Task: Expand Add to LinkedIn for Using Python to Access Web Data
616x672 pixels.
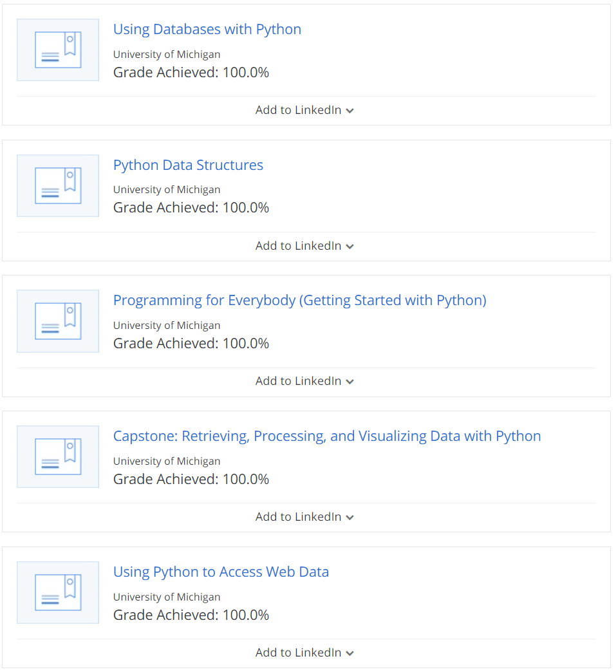Action: click(304, 652)
